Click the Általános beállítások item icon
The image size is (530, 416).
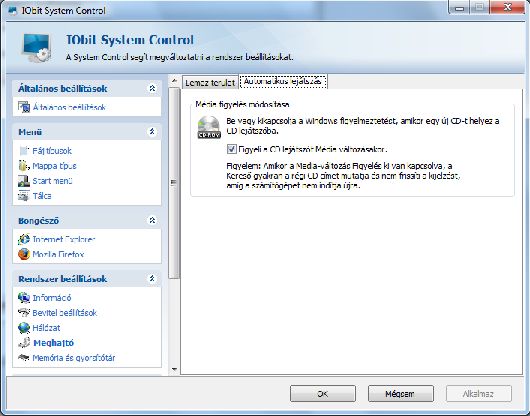24,107
